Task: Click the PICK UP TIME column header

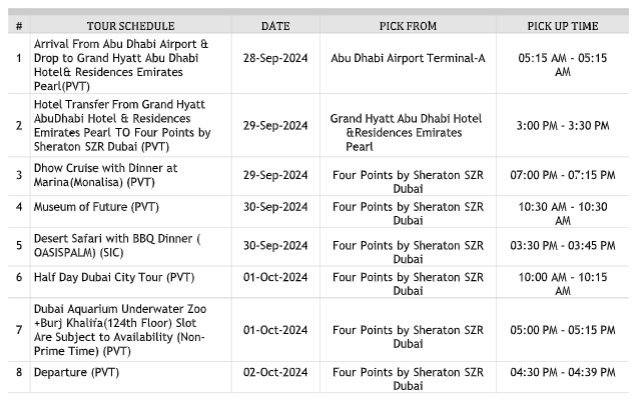Action: coord(563,26)
